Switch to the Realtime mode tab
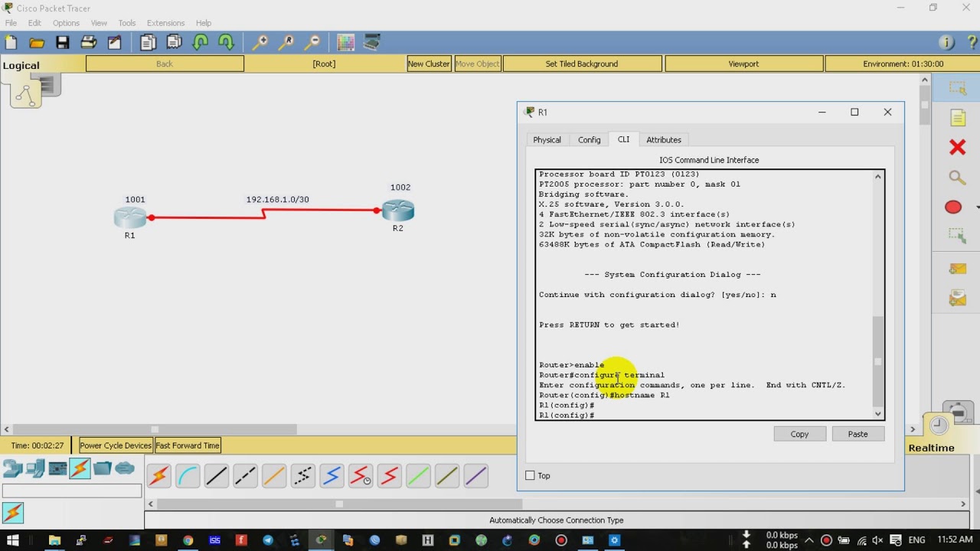The width and height of the screenshot is (980, 551). 931,448
